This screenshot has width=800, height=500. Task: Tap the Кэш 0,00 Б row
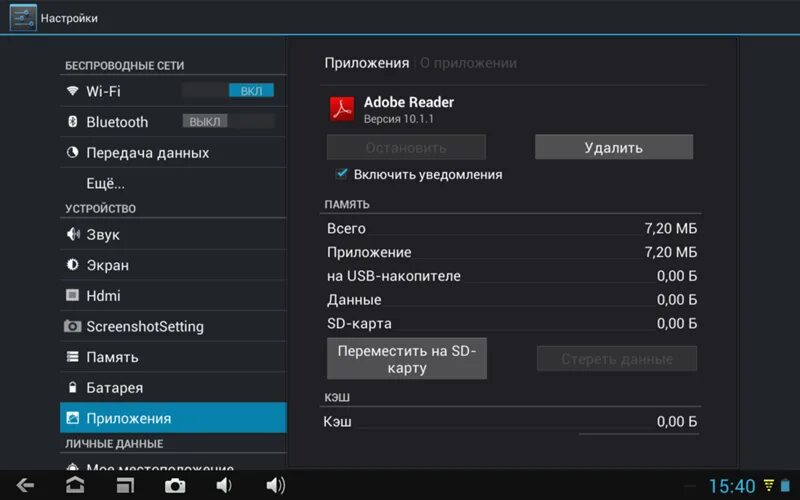coord(512,421)
